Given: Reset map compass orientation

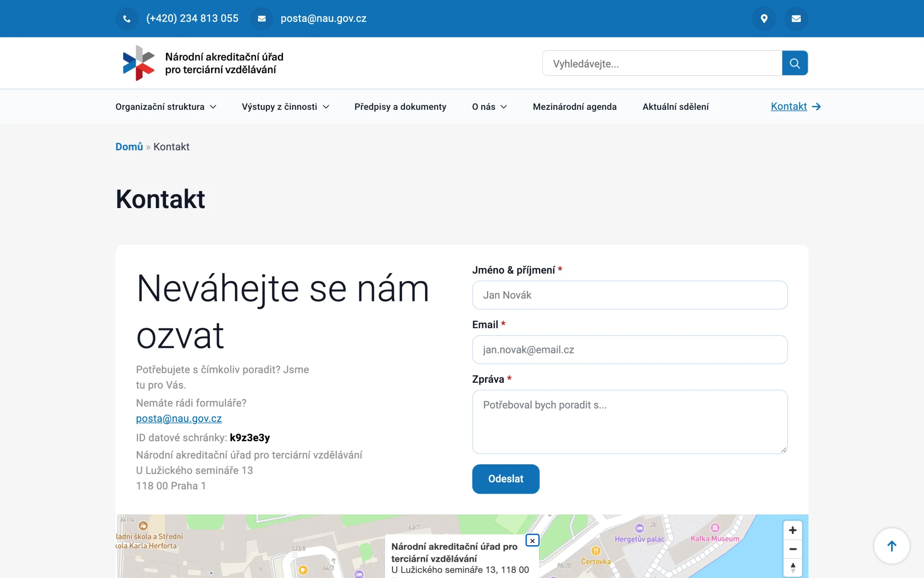Looking at the screenshot, I should (792, 568).
